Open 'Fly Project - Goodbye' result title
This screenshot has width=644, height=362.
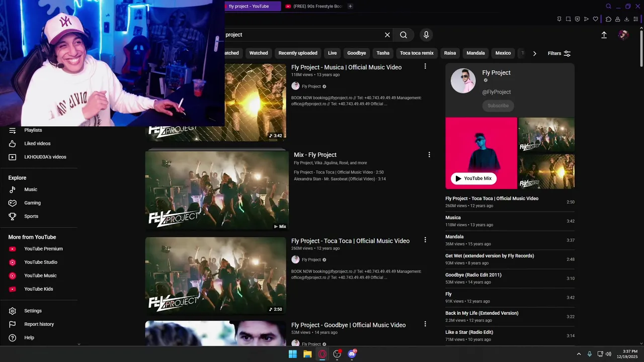click(x=348, y=325)
